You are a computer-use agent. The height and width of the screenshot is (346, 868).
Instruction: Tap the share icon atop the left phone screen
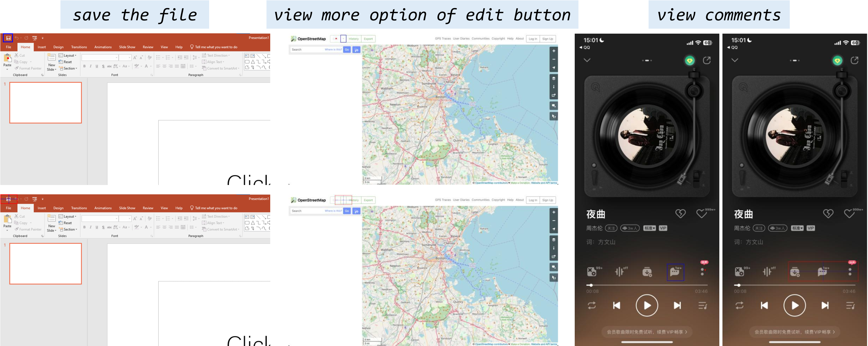click(x=707, y=60)
